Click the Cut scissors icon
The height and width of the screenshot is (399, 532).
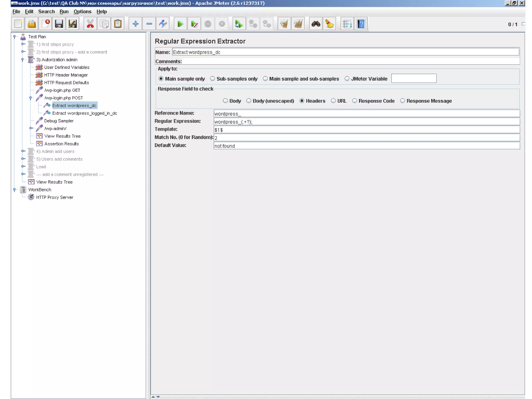click(90, 24)
